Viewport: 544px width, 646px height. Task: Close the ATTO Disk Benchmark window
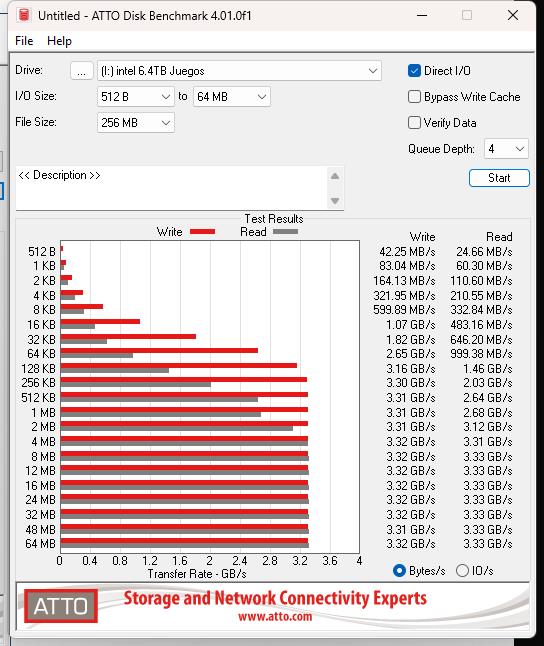click(x=513, y=16)
